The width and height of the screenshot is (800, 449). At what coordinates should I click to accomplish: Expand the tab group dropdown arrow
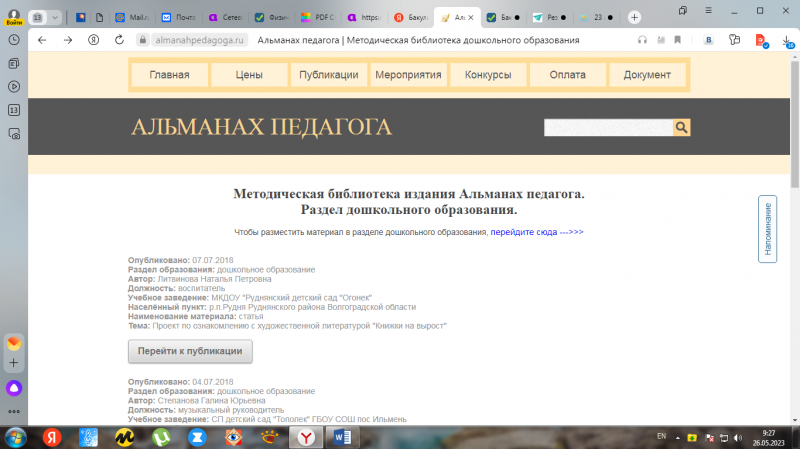tap(55, 17)
